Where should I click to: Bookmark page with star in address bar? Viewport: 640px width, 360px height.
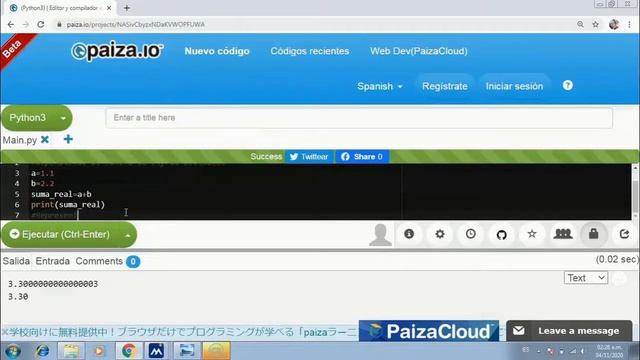pyautogui.click(x=596, y=24)
